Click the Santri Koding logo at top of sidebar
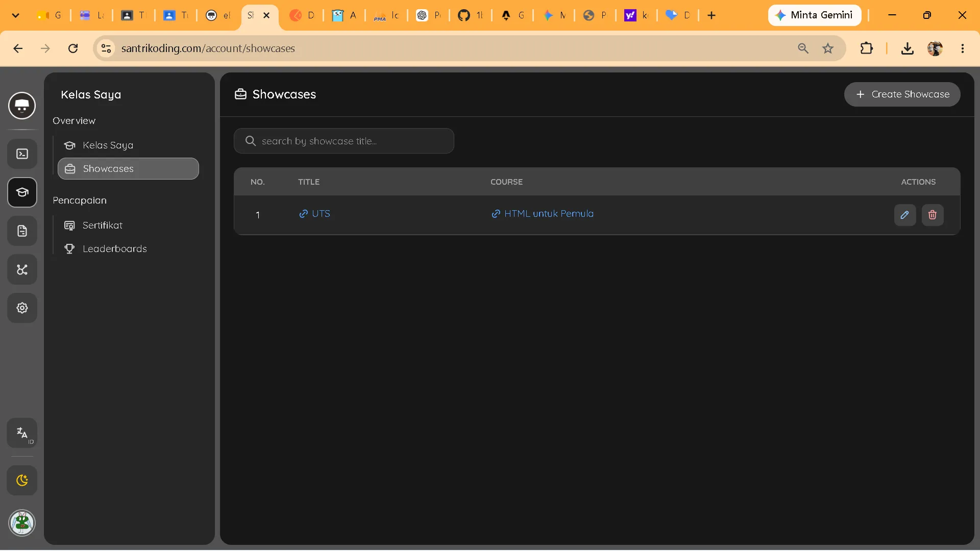This screenshot has width=980, height=551. pyautogui.click(x=22, y=106)
